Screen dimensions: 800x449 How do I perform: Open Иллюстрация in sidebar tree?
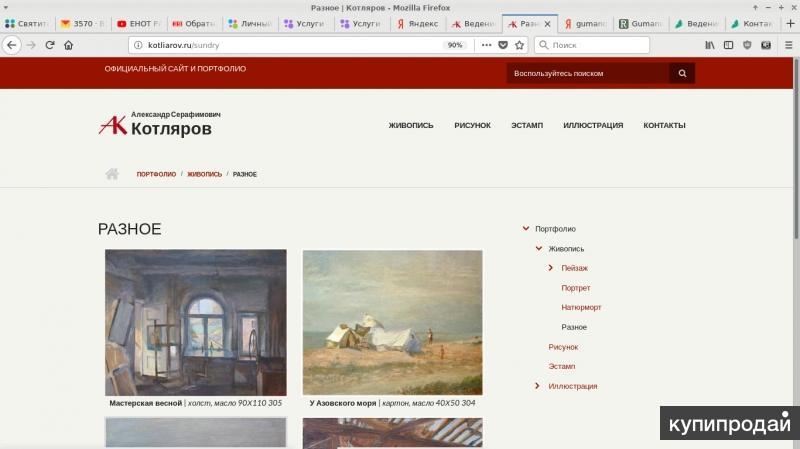(572, 386)
